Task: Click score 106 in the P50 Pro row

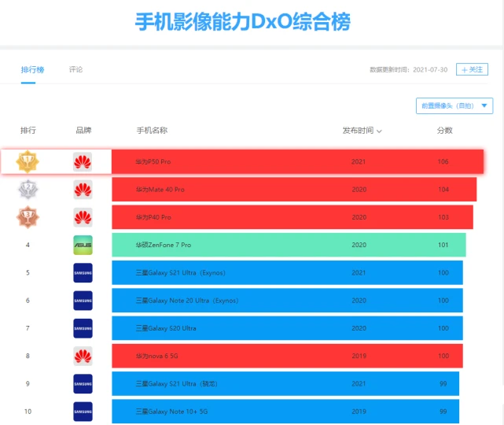Action: point(443,162)
